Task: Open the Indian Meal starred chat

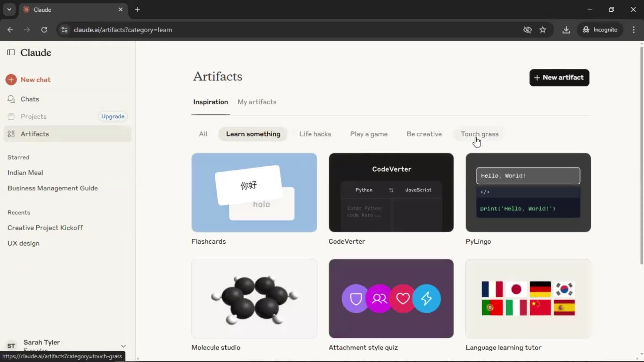Action: coord(25,173)
